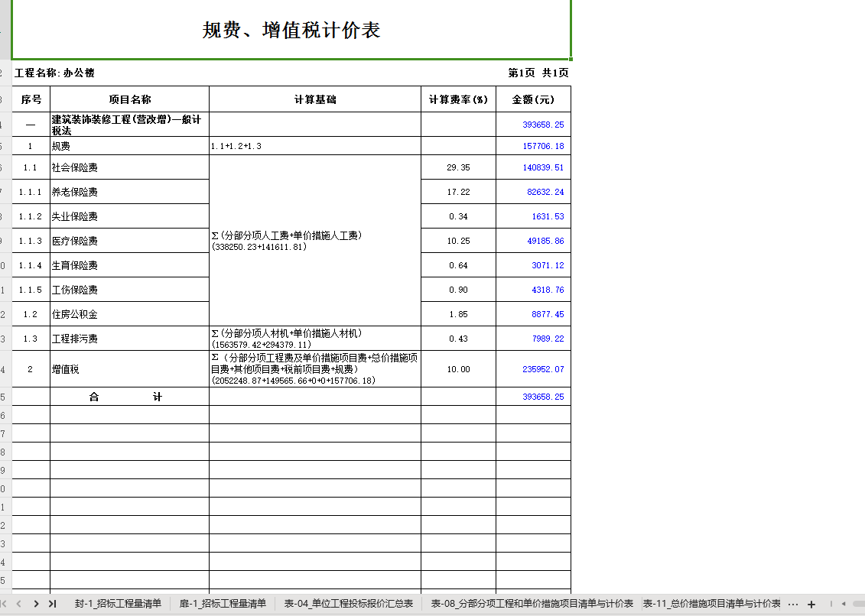Select the 工伤保险费 cell
865x616 pixels.
click(130, 290)
